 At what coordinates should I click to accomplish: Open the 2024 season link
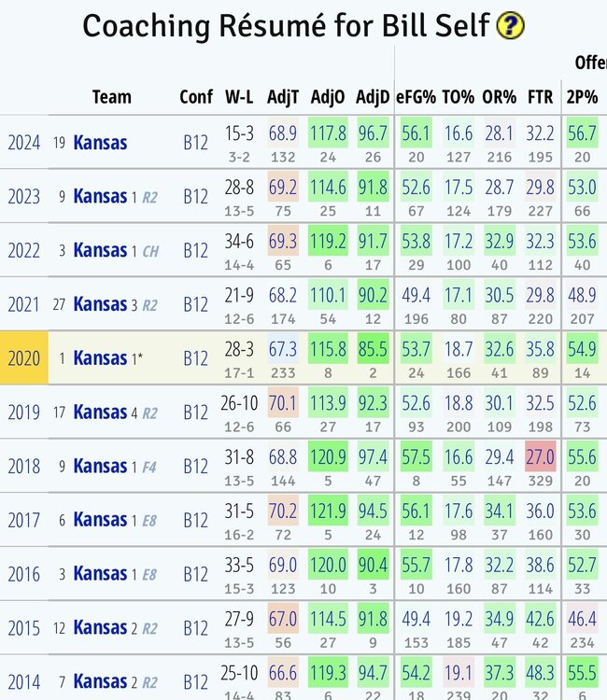pyautogui.click(x=24, y=144)
